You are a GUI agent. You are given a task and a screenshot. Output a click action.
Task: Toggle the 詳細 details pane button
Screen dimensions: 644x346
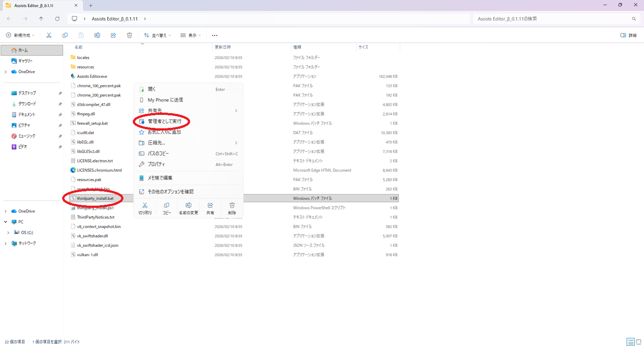click(628, 35)
